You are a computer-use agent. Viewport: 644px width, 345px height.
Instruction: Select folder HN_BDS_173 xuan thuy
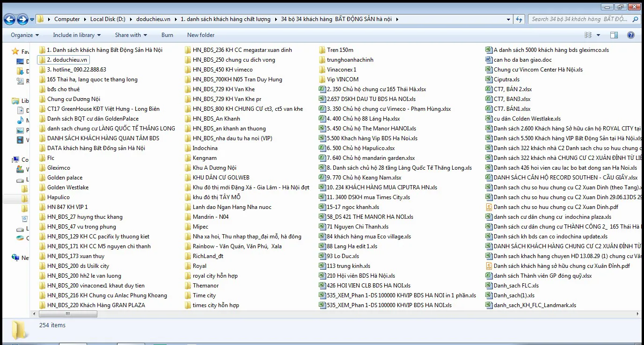72,256
